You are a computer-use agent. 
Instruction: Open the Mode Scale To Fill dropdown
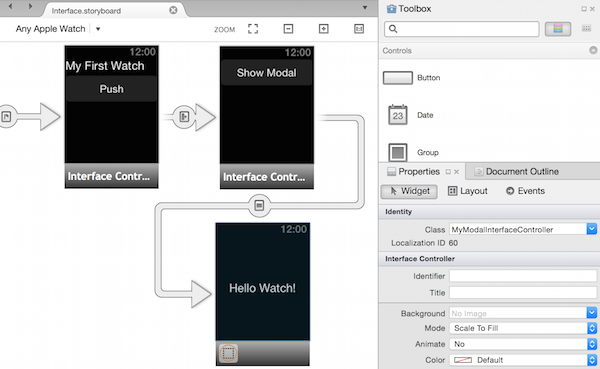523,328
